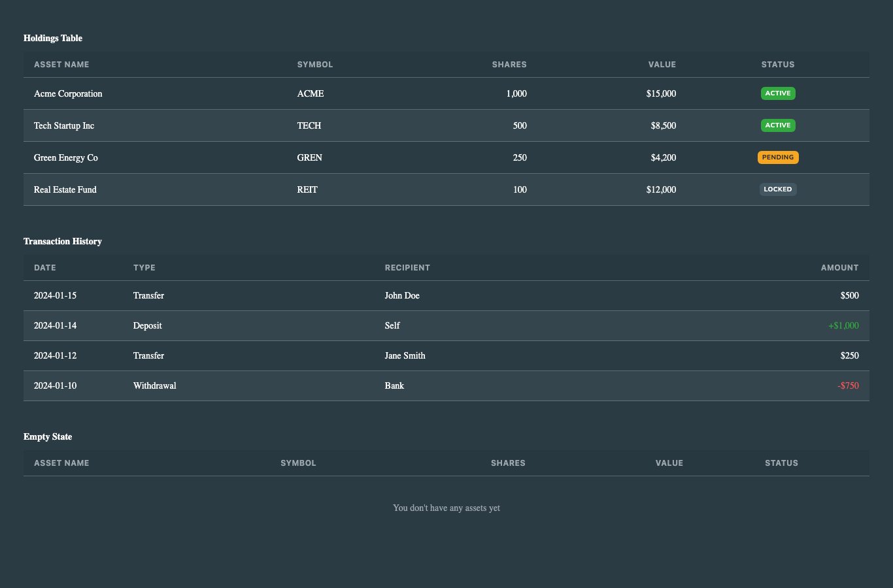This screenshot has height=588, width=893.
Task: Click the $250 transfer amount
Action: click(x=850, y=355)
